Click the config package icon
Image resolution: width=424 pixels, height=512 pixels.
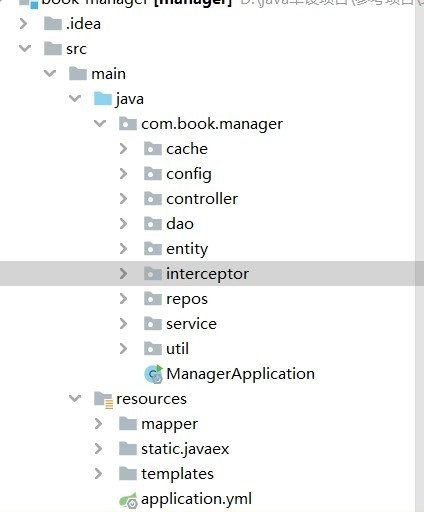pyautogui.click(x=153, y=174)
